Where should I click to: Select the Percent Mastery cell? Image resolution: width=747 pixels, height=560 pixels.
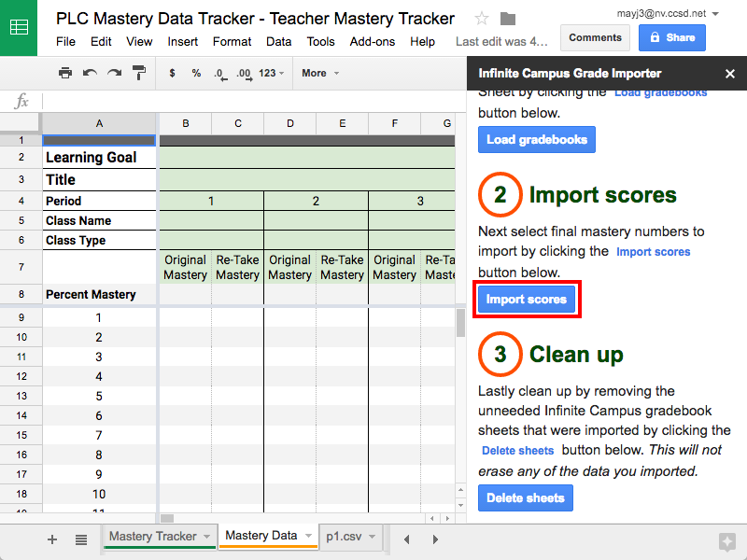tap(99, 294)
